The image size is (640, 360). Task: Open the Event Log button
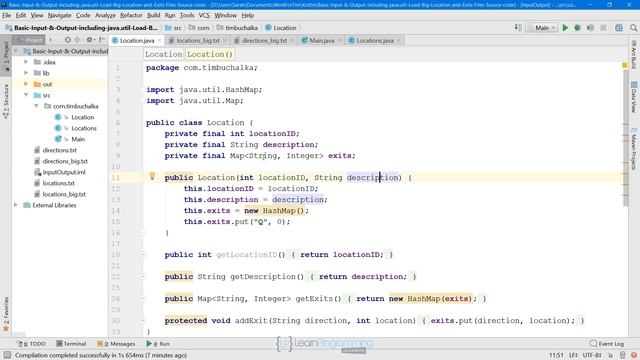point(607,344)
